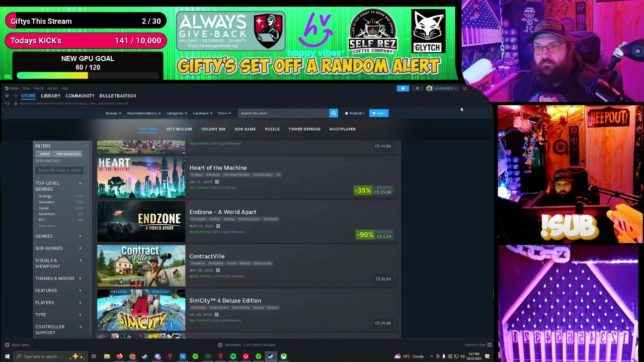Switch to the Tower Defense tab

[304, 129]
